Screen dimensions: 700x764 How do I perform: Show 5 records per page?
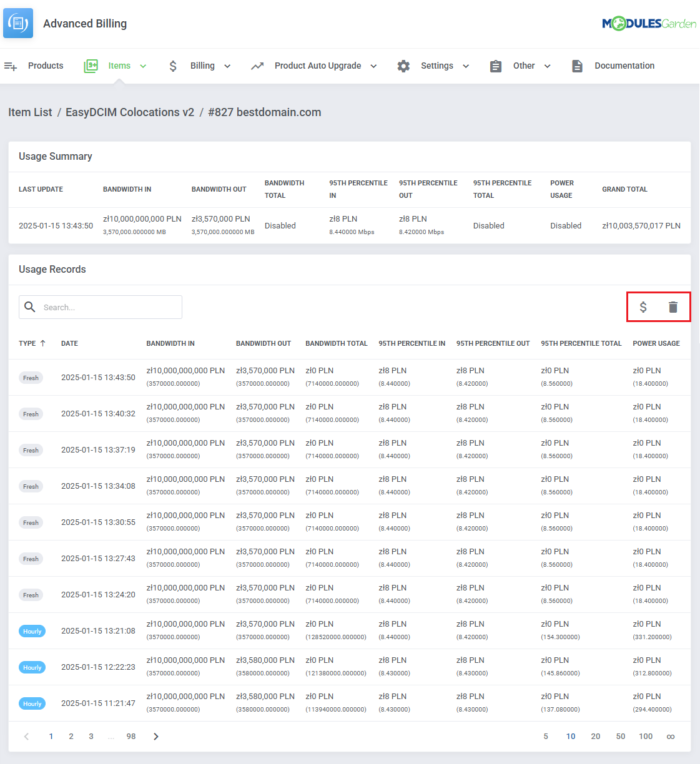[546, 737]
